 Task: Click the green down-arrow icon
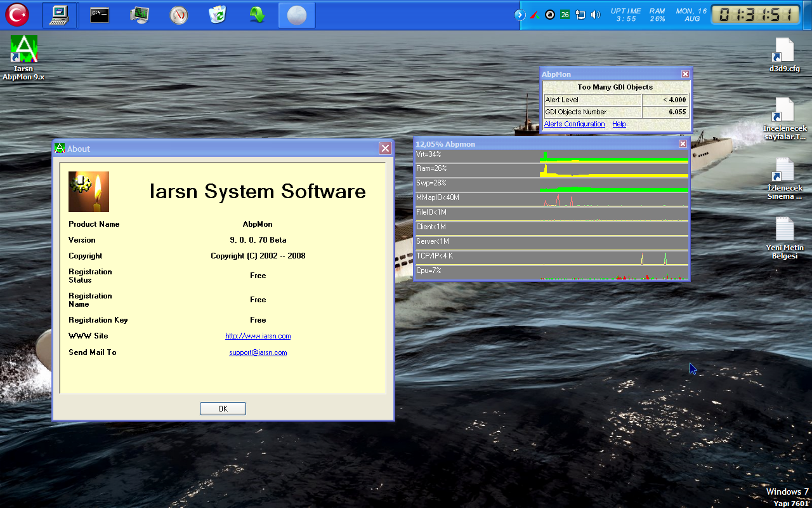(x=257, y=15)
